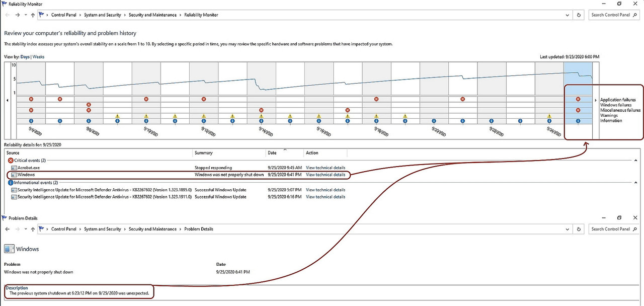Click the Acrobat.exe application icon in the list

pyautogui.click(x=14, y=168)
